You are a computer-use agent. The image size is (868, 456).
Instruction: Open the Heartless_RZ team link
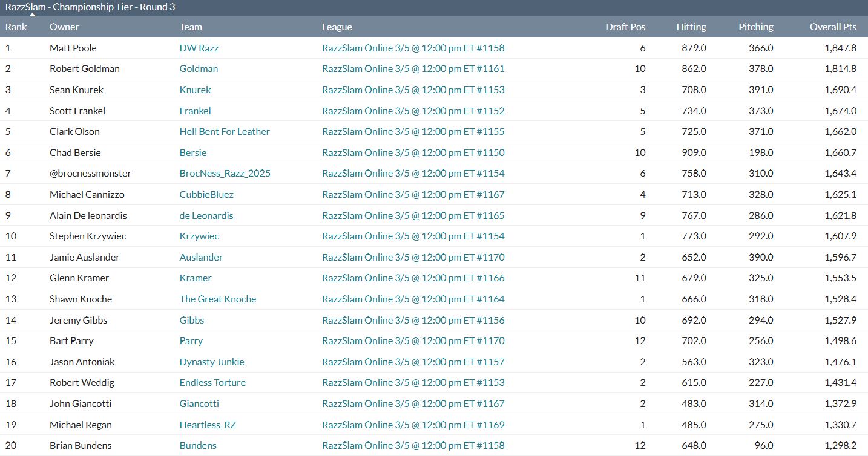208,425
